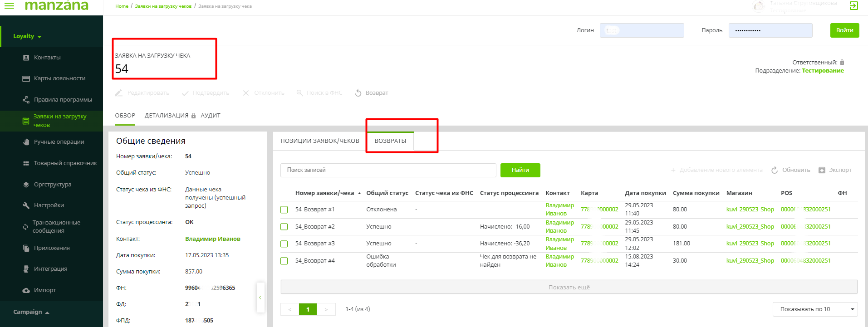Viewport: 868px width, 327px height.
Task: Switch to Позиции заявок/чеков tab
Action: tap(319, 141)
